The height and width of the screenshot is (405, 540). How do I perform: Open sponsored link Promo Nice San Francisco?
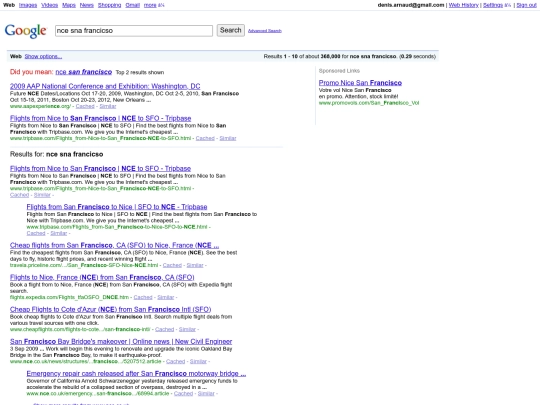point(360,83)
